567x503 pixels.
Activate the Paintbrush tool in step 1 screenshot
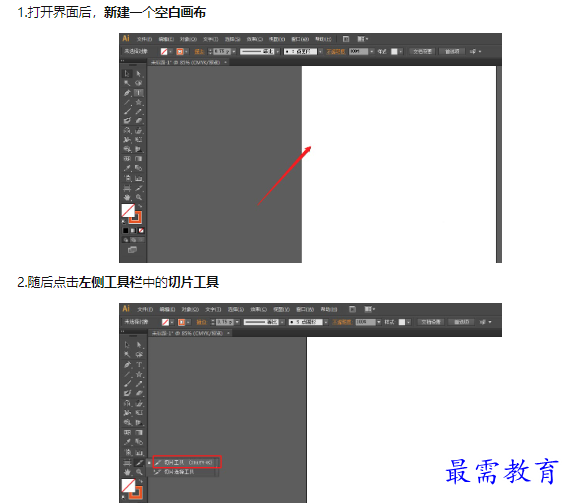pyautogui.click(x=127, y=111)
